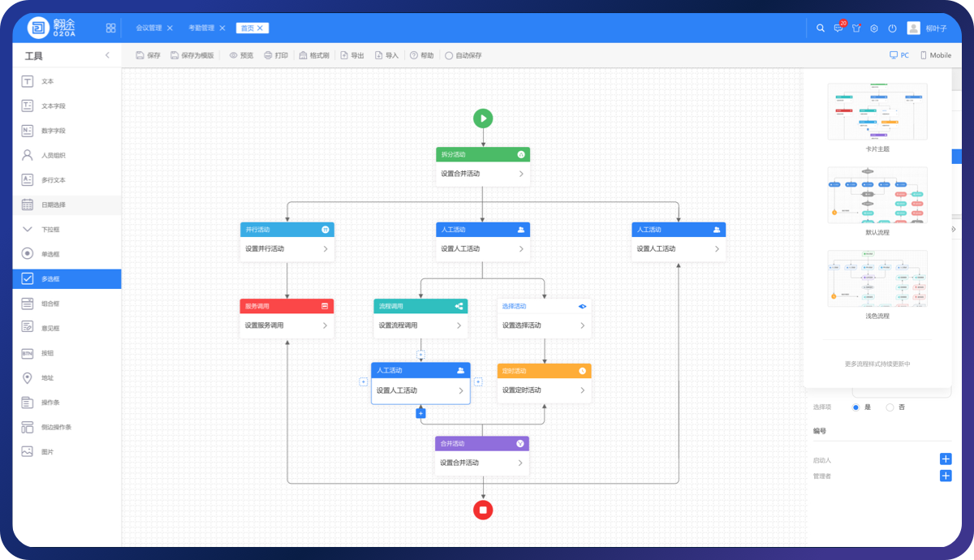Image resolution: width=974 pixels, height=560 pixels.
Task: Switch to the 考勤管理 tab
Action: tap(201, 28)
